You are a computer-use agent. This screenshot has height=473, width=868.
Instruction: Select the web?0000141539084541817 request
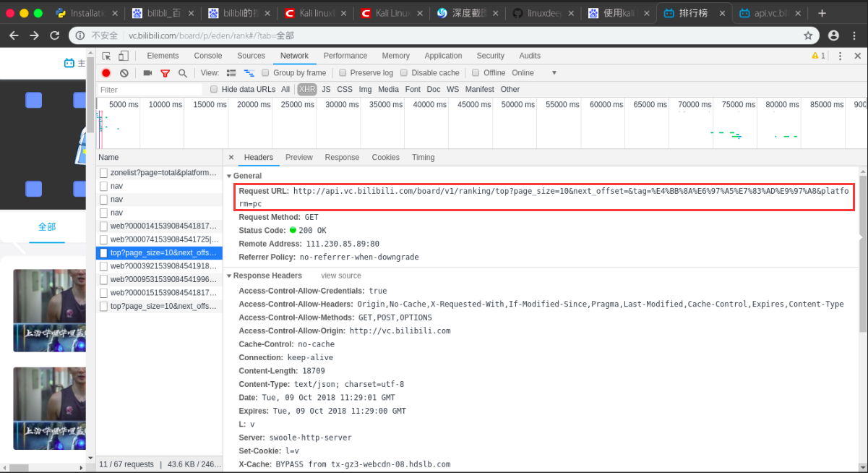[159, 226]
